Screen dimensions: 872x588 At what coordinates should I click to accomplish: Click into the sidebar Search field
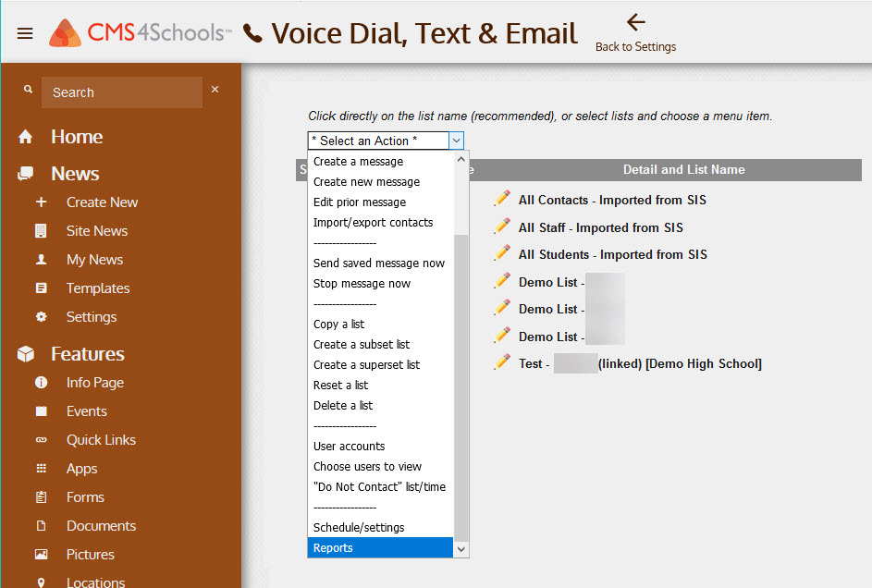click(122, 92)
